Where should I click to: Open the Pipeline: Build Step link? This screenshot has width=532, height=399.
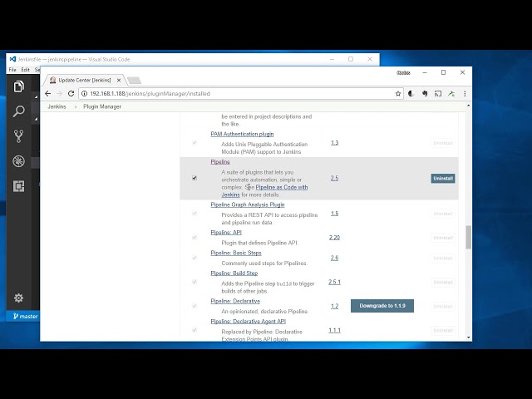tap(234, 273)
